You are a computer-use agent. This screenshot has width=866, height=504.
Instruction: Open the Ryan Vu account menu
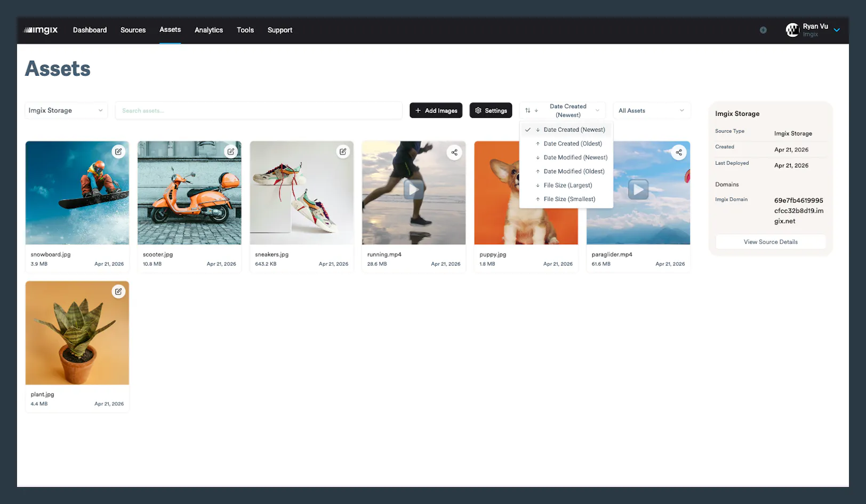(812, 30)
